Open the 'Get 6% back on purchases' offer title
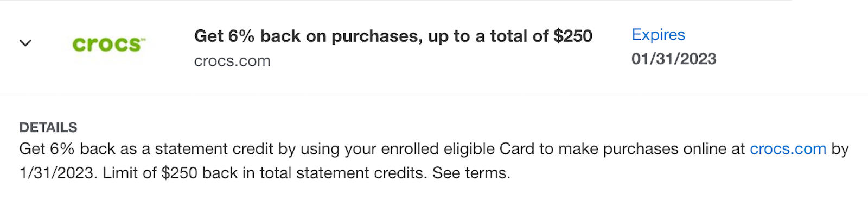The width and height of the screenshot is (868, 199). coord(393,36)
